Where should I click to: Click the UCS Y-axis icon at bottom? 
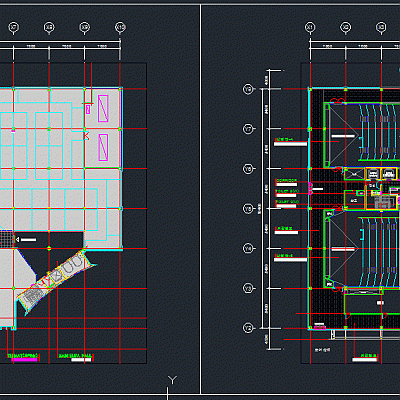(172, 380)
